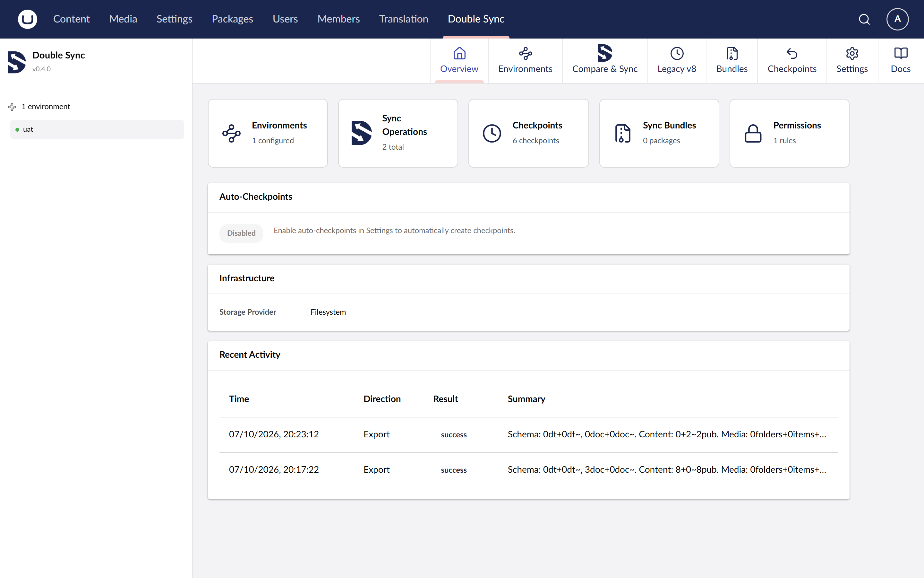Click the Docs book icon
This screenshot has width=924, height=578.
[x=901, y=53]
